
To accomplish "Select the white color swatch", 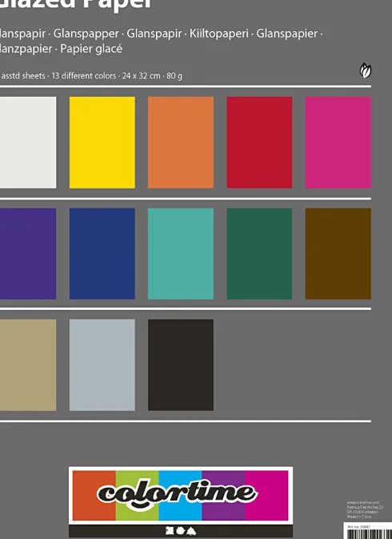I will pos(28,143).
